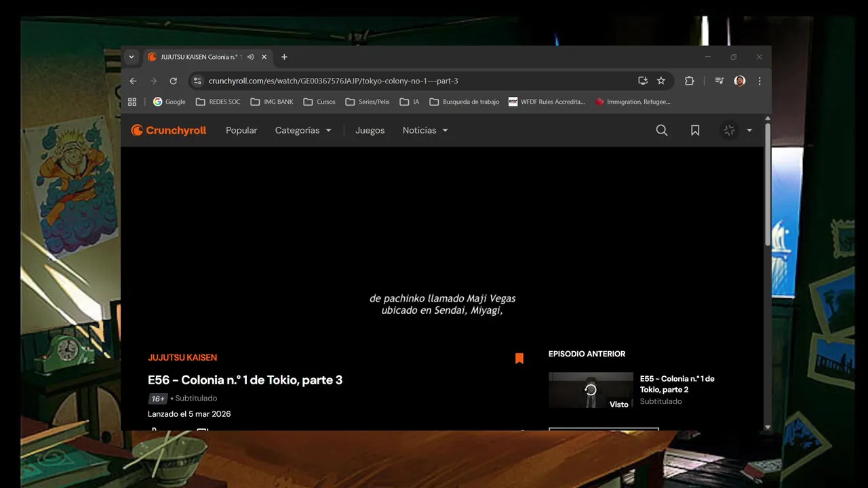
Task: Open the watchlist bookmark icon in header
Action: click(695, 130)
